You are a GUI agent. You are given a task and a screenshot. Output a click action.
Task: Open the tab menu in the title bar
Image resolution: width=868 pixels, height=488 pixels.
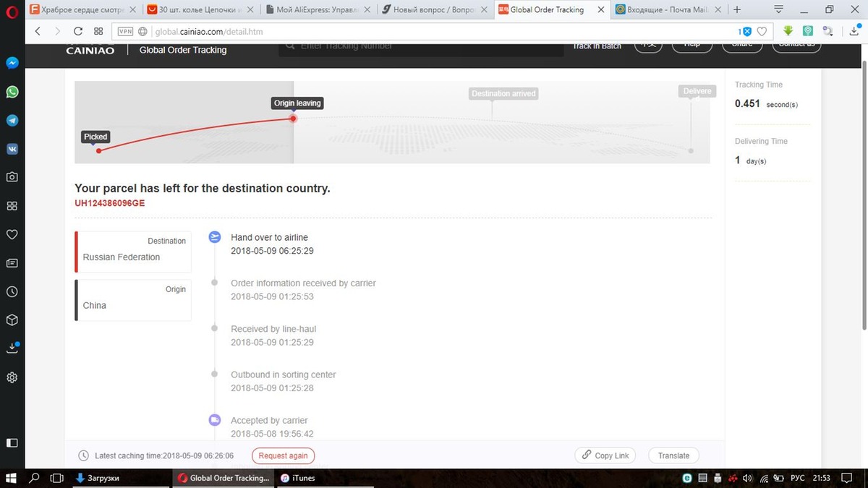(779, 10)
